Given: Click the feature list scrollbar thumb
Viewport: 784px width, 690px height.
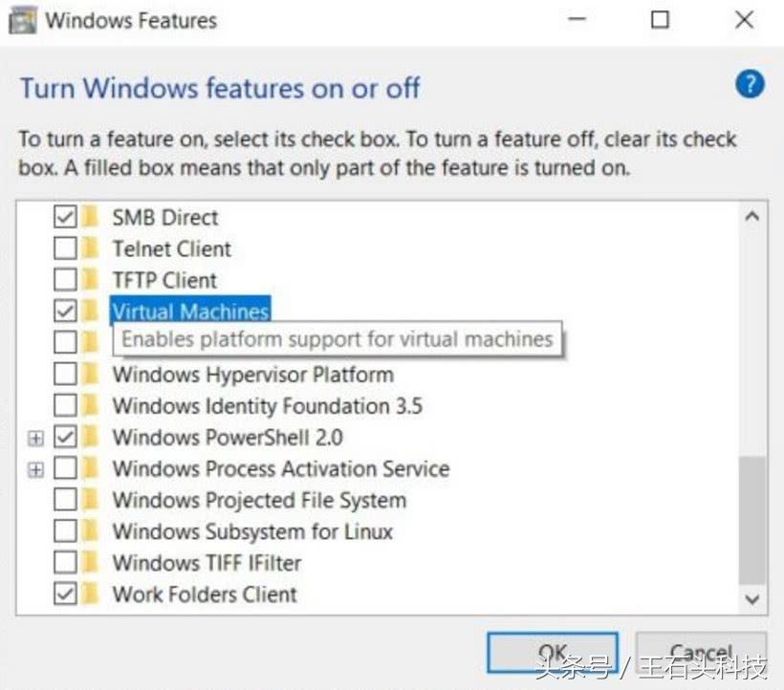Looking at the screenshot, I should click(x=752, y=520).
